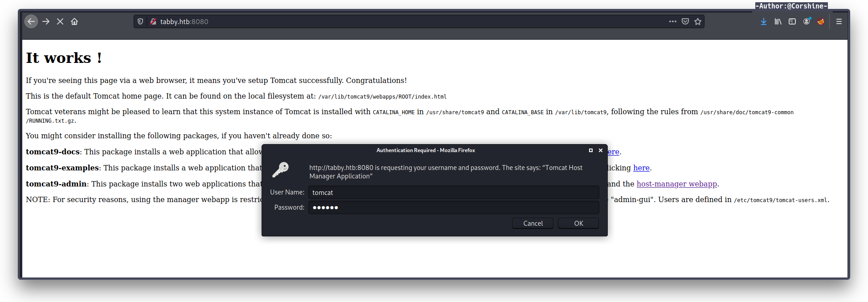Bookmark this page with star icon

698,21
